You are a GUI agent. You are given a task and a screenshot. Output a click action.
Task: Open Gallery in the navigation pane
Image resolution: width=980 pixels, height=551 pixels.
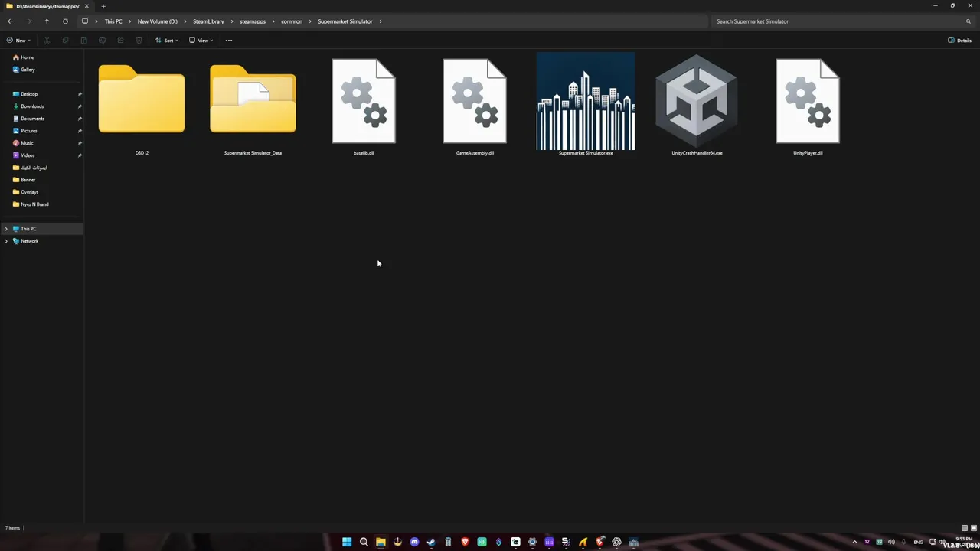(x=24, y=70)
